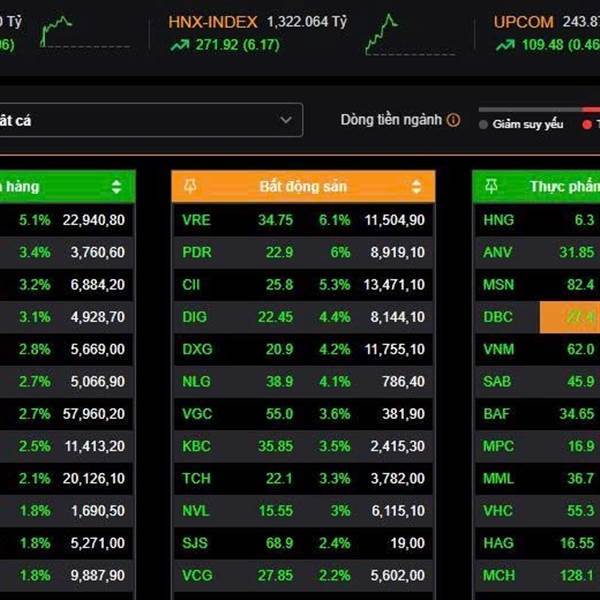
Task: Click MCH price 128.1
Action: coord(577,575)
